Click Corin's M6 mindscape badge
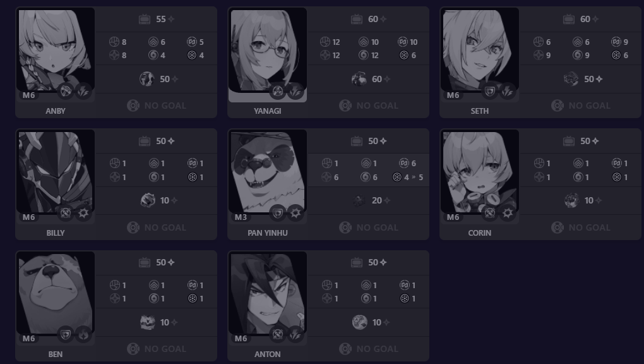 453,217
